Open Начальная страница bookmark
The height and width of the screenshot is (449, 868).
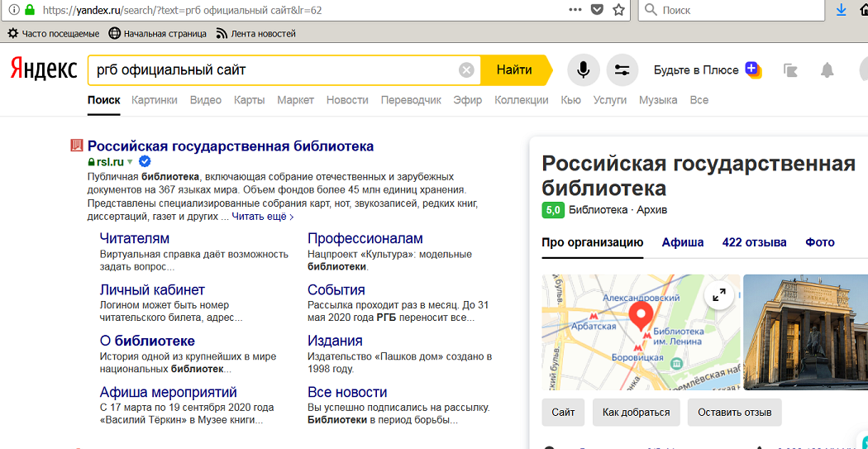(158, 34)
